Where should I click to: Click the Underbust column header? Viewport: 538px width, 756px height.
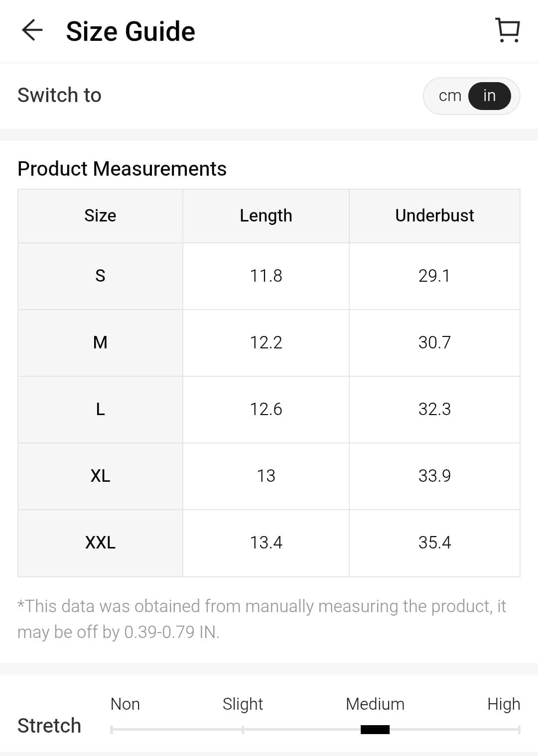(434, 216)
